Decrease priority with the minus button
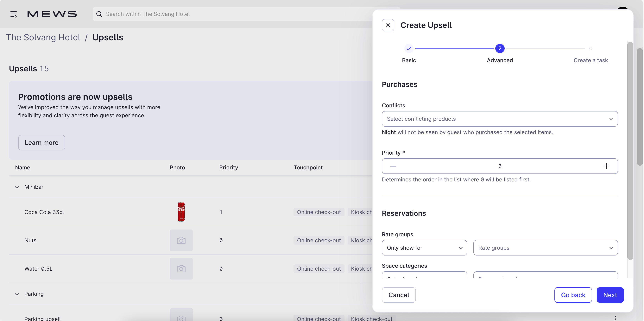The height and width of the screenshot is (321, 644). point(393,166)
